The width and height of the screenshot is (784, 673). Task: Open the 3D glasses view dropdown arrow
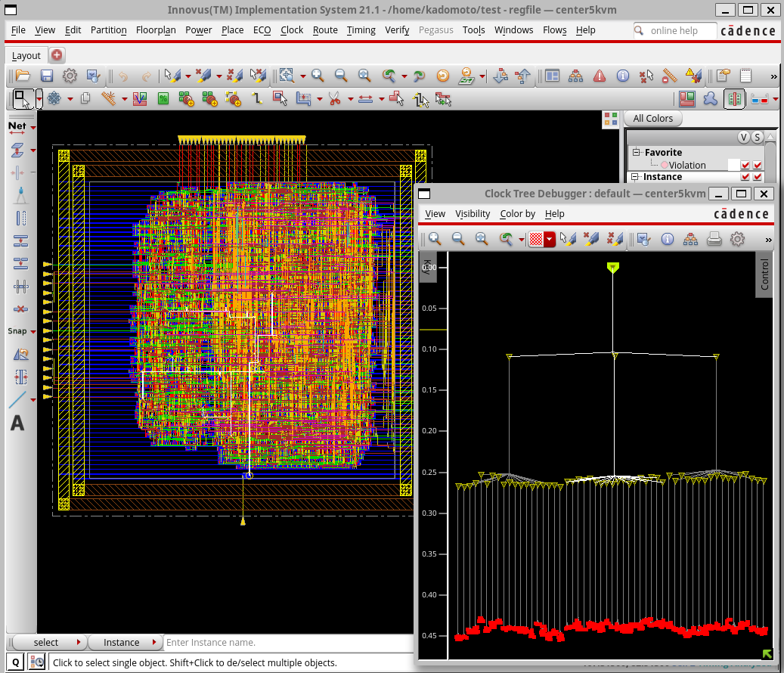tap(775, 100)
